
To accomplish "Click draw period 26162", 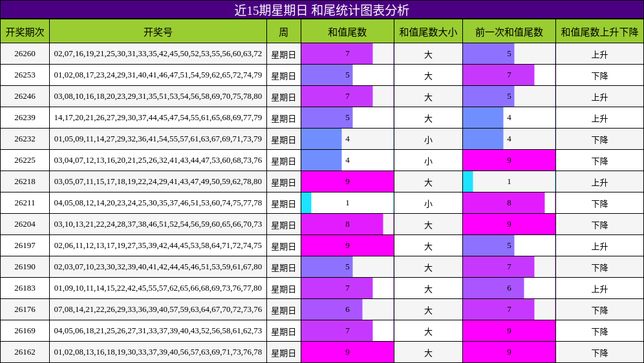I will coord(25,352).
